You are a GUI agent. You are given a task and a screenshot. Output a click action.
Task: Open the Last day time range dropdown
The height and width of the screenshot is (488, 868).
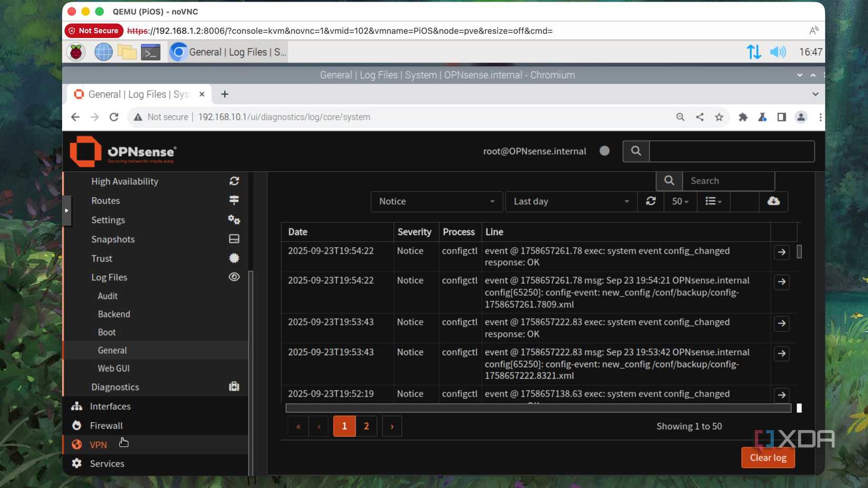[x=570, y=202]
